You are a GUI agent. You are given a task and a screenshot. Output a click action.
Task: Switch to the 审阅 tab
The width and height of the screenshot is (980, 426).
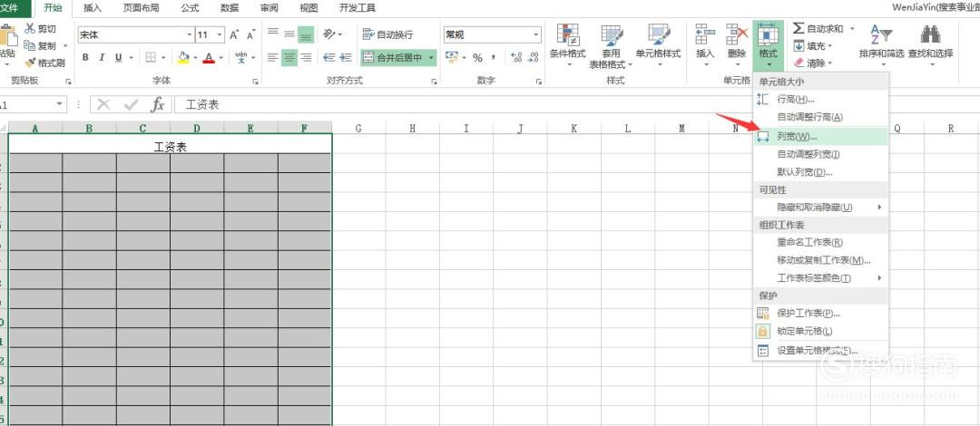point(269,8)
